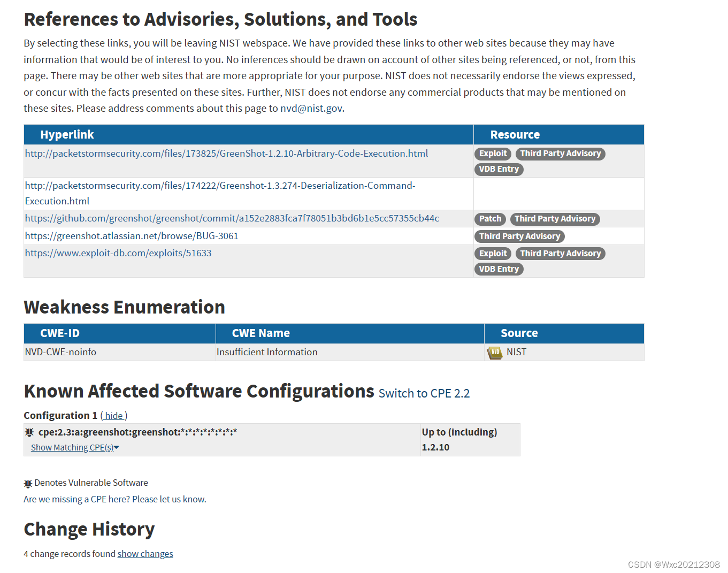Click Weakness Enumeration heading
Viewport: 728px width, 573px height.
click(125, 307)
